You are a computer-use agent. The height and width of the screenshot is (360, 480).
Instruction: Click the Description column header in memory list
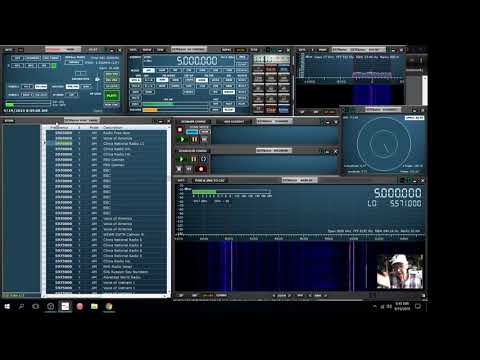point(113,127)
